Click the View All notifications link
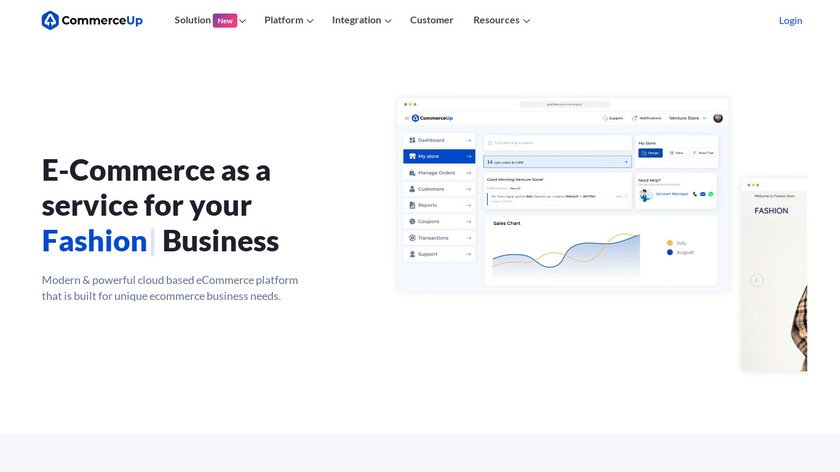The height and width of the screenshot is (472, 840). pyautogui.click(x=515, y=189)
